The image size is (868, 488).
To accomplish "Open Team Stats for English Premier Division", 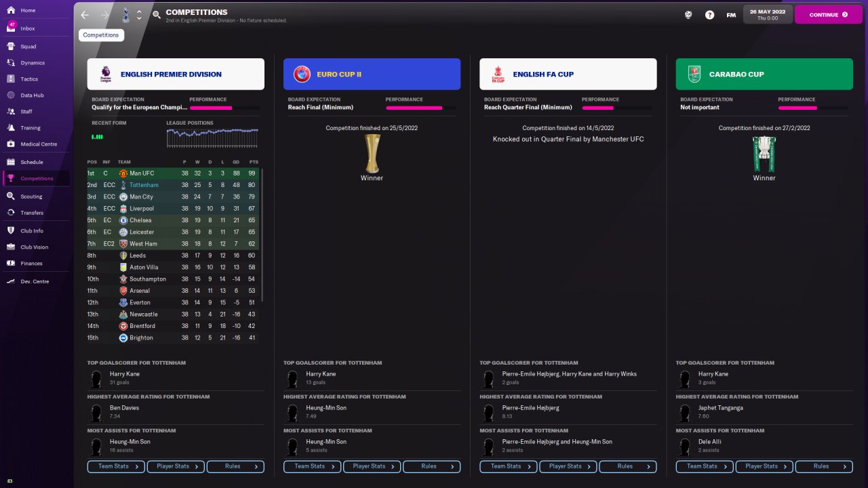I will (116, 466).
